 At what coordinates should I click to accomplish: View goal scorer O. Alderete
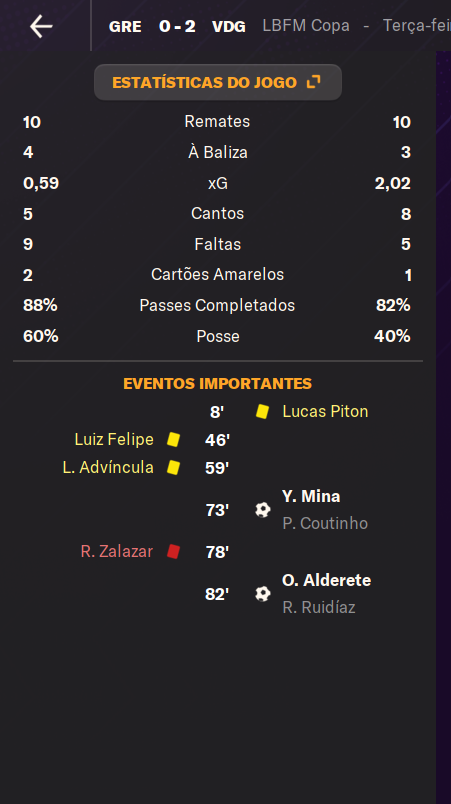(x=326, y=580)
